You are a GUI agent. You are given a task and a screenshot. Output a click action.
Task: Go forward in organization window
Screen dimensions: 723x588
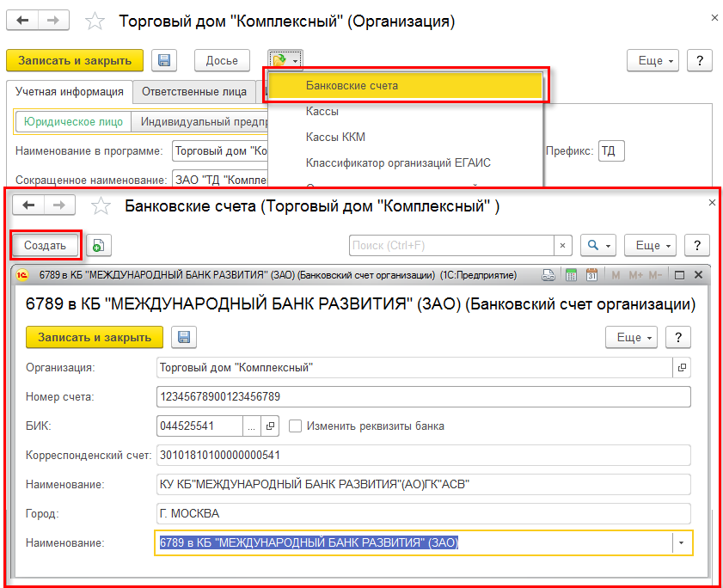[53, 21]
